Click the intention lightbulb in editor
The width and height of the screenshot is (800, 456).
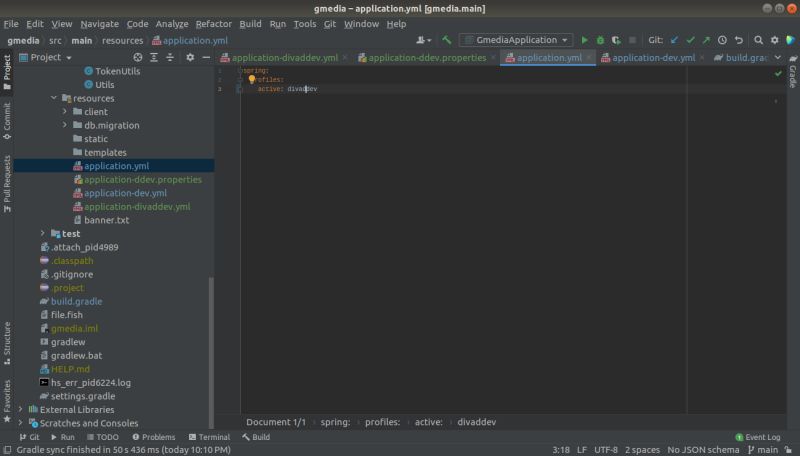pyautogui.click(x=252, y=80)
